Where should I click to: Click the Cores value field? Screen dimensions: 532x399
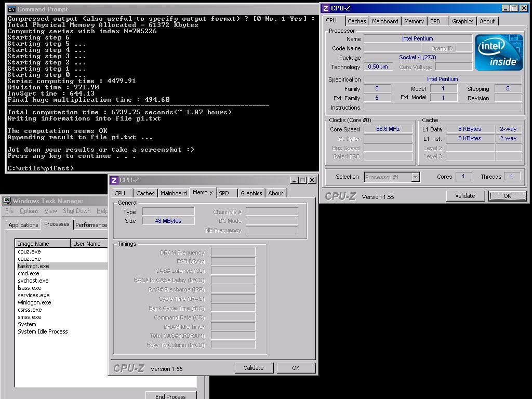point(463,177)
